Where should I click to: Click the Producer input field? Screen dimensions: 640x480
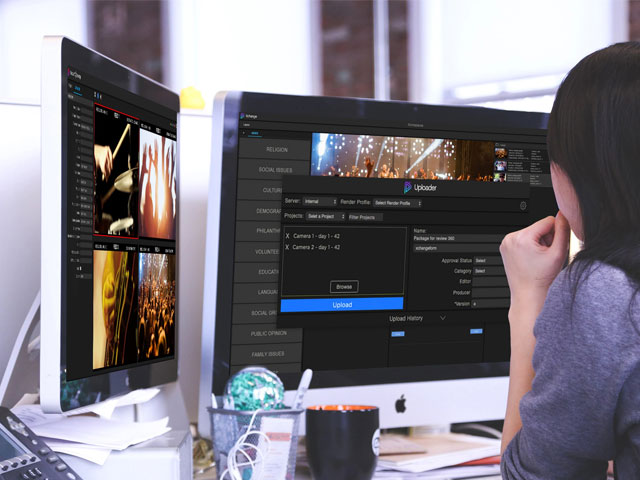pos(490,293)
